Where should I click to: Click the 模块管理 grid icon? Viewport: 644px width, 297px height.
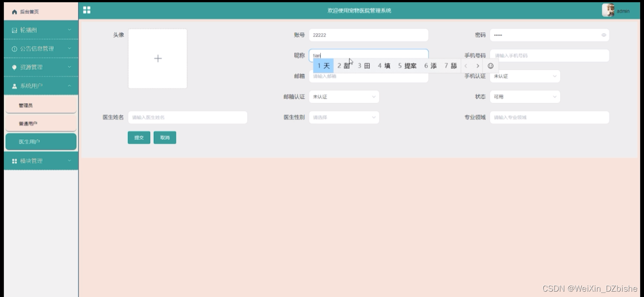click(x=14, y=161)
